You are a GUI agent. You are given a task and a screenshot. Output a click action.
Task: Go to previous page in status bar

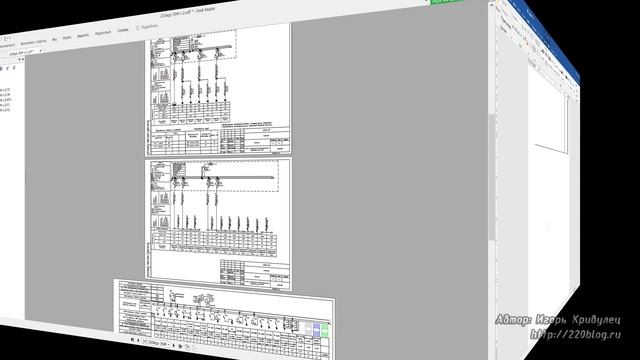coord(138,340)
